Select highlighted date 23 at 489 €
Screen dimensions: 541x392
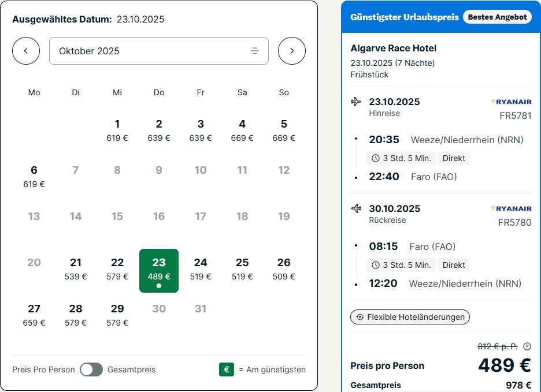159,271
